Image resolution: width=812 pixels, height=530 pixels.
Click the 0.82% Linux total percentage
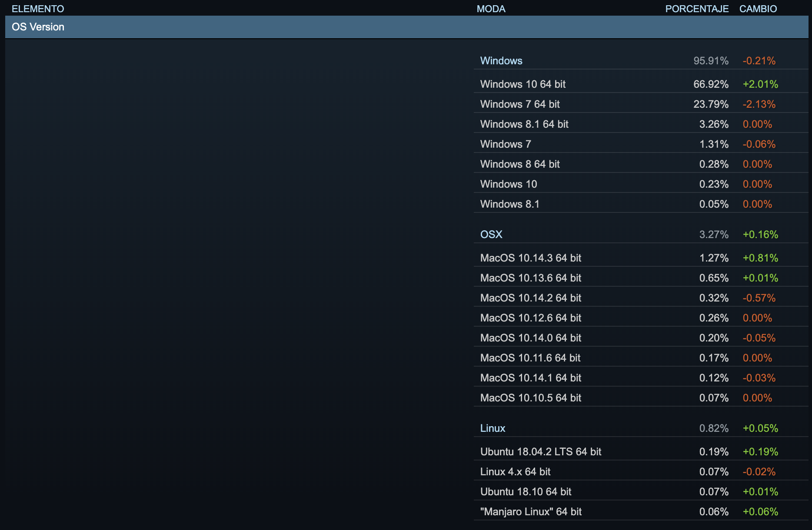(714, 428)
